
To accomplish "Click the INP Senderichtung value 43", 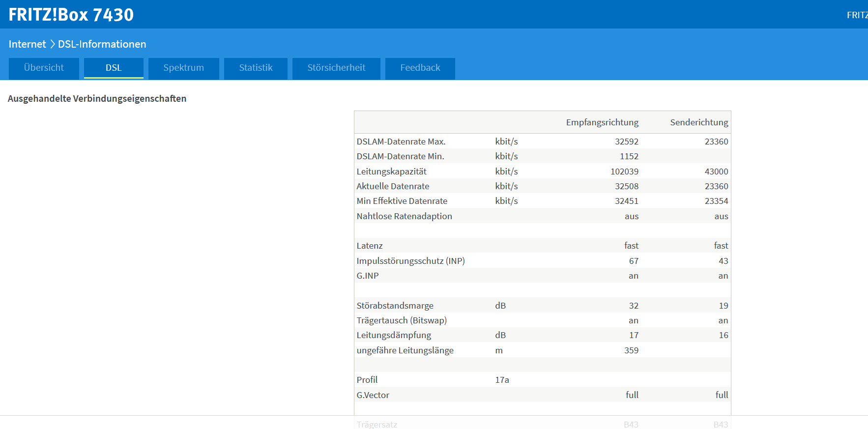I will click(x=723, y=261).
